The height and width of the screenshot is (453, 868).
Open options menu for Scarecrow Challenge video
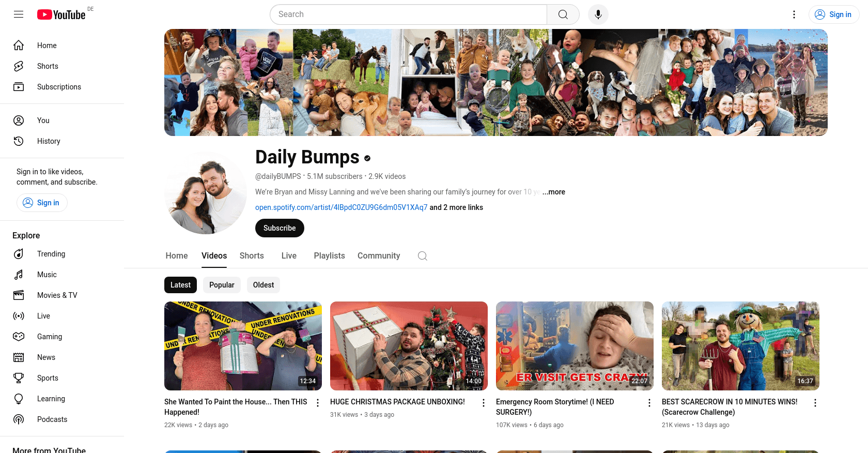(x=815, y=403)
